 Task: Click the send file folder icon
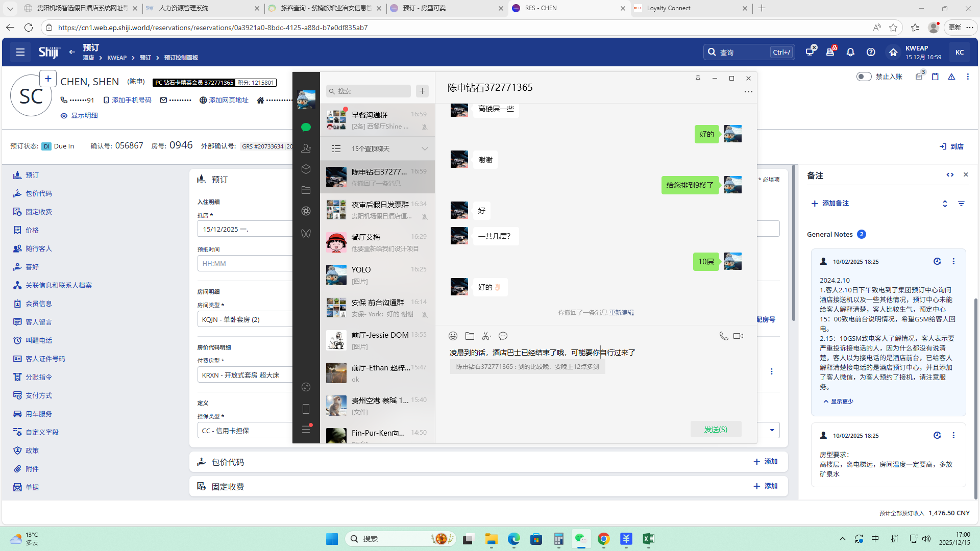coord(470,336)
